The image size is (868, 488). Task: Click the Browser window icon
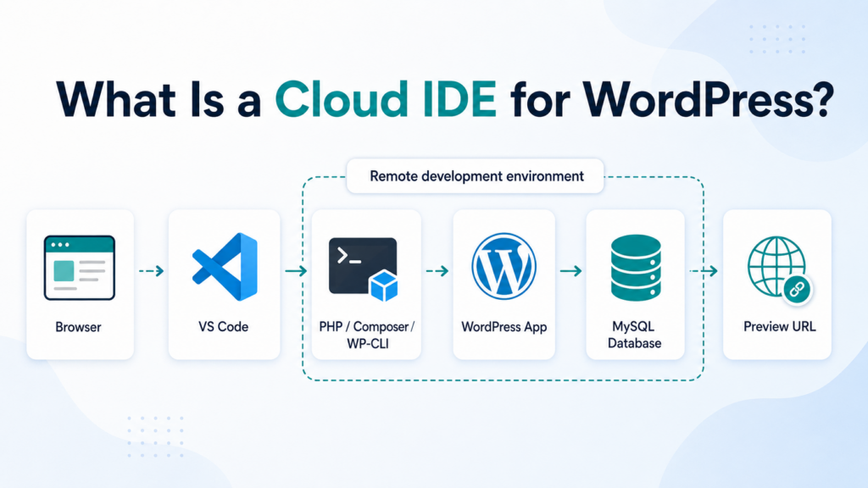coord(80,268)
